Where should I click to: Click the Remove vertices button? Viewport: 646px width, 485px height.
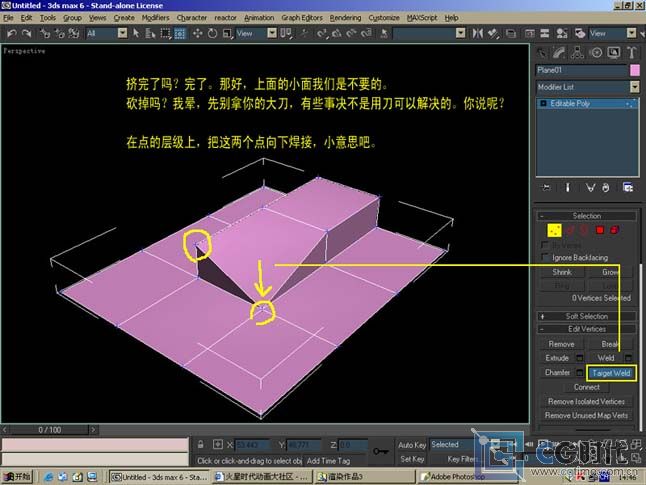[561, 344]
